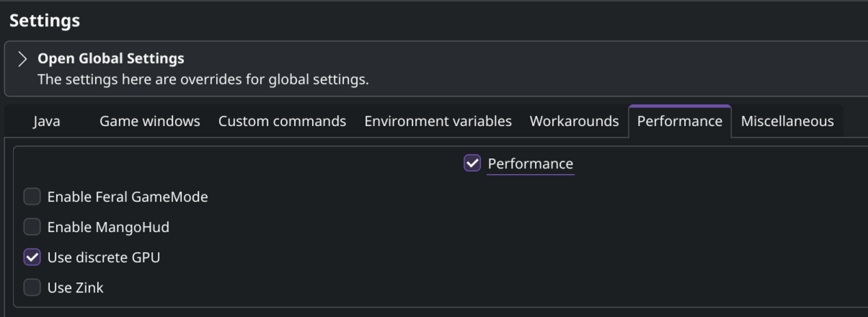Select the Custom commands tab
Screen dimensions: 868x317
click(x=282, y=121)
